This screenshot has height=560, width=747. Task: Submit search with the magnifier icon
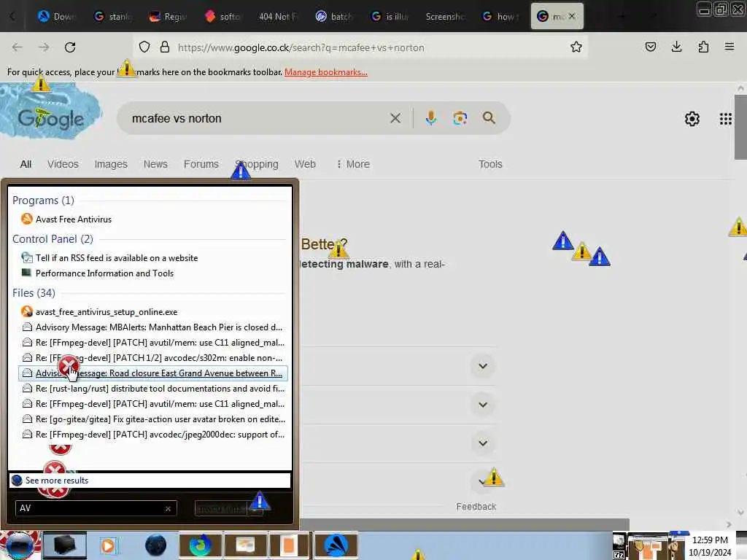coord(489,118)
